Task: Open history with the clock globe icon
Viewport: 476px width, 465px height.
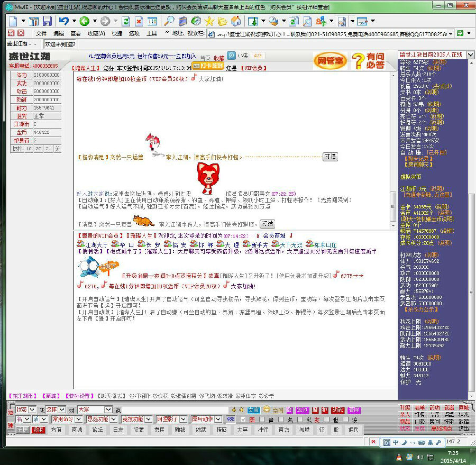Action: point(196,21)
